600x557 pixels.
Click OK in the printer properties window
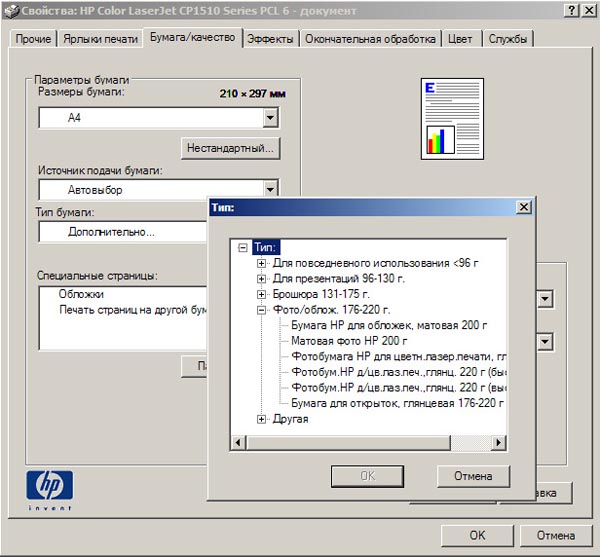(x=477, y=535)
